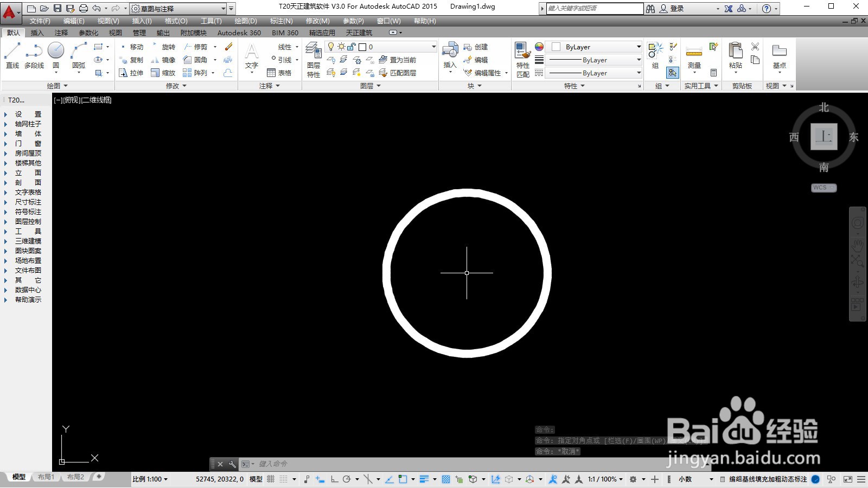
Task: Expand the 图层 panel
Action: [x=371, y=86]
